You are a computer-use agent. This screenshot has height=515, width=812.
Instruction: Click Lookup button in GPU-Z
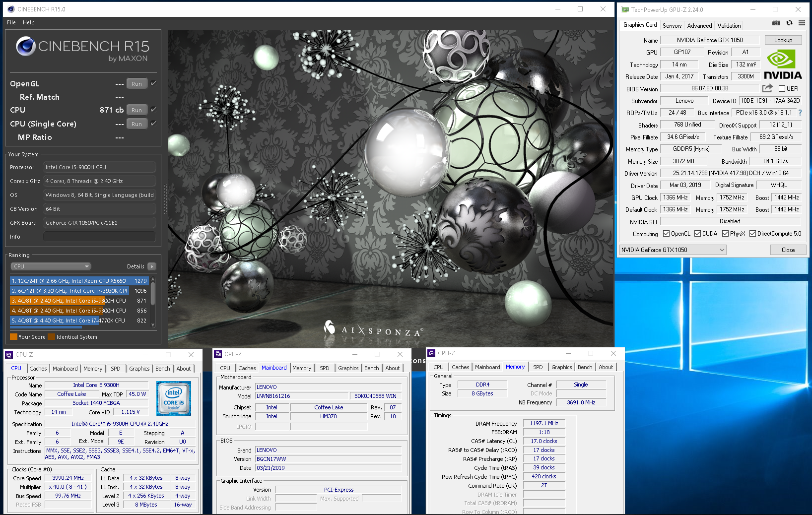coord(783,40)
